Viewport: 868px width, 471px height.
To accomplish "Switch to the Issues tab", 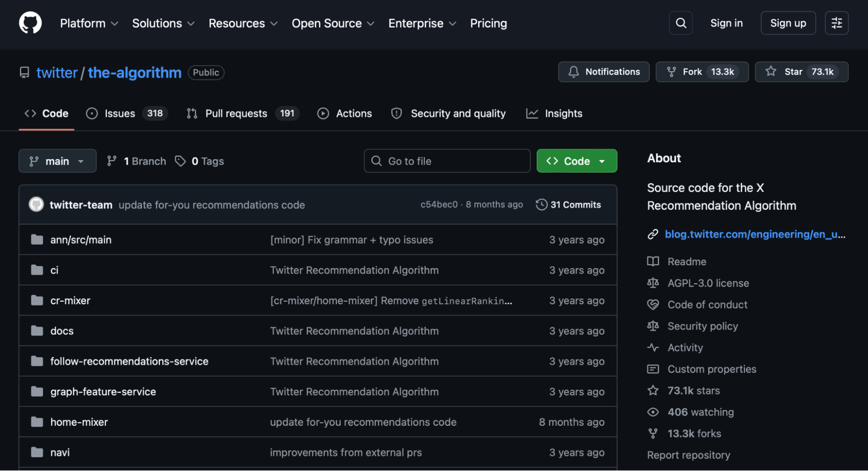I will coord(127,114).
